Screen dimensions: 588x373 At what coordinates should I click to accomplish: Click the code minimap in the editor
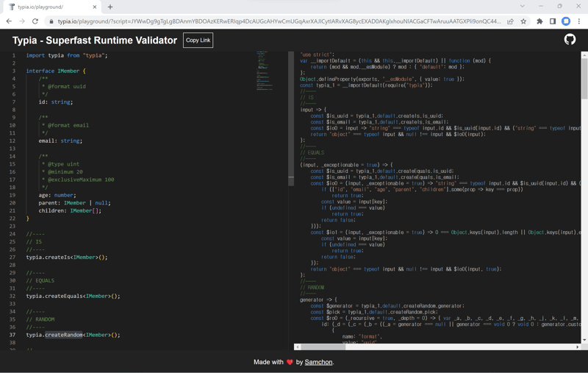[265, 71]
